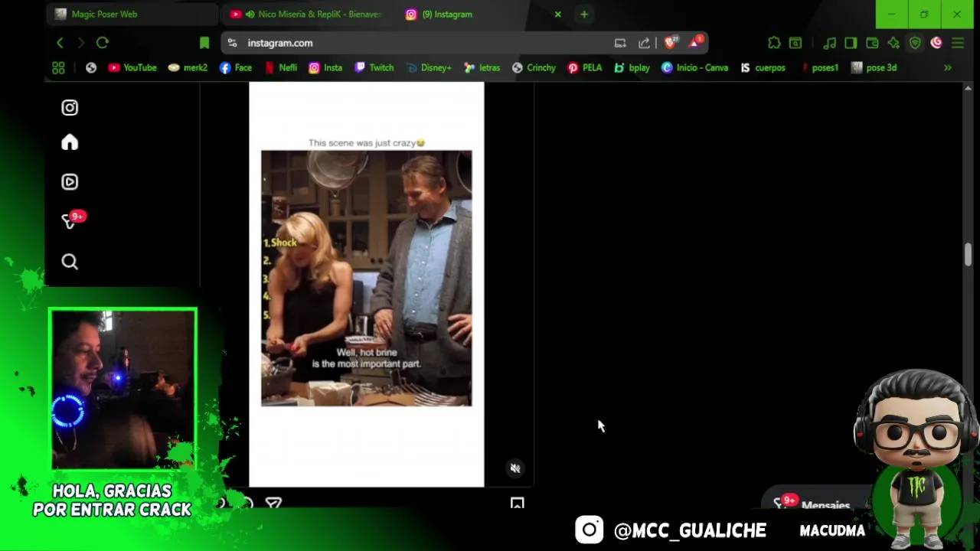The image size is (980, 551).
Task: Open the Insta bookmark
Action: coord(325,68)
